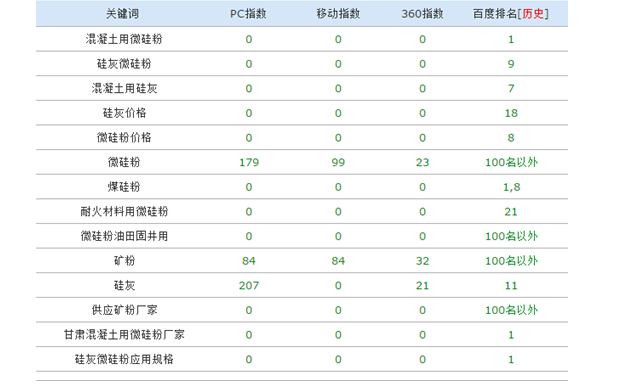
Task: Click 360 index value 32
Action: (422, 261)
